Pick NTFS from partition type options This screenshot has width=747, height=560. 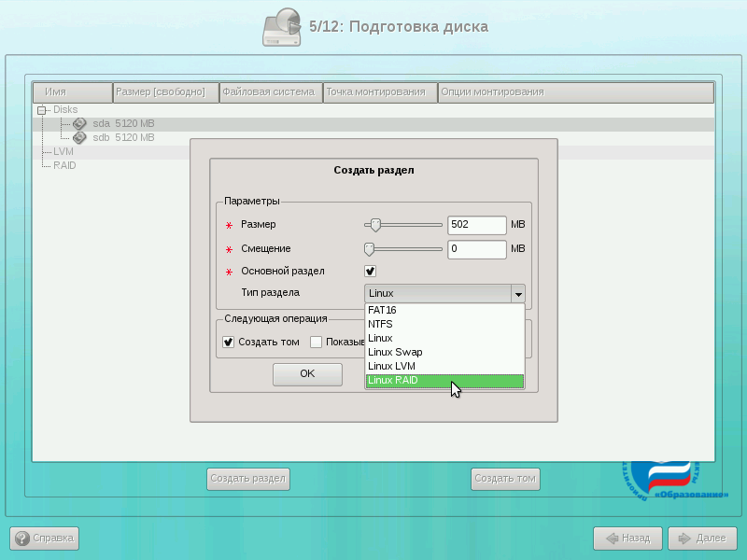[x=444, y=324]
